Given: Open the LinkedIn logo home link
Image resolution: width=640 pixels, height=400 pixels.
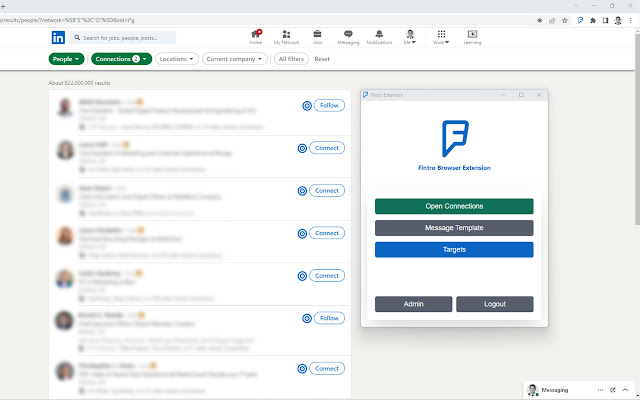Looking at the screenshot, I should coord(58,38).
